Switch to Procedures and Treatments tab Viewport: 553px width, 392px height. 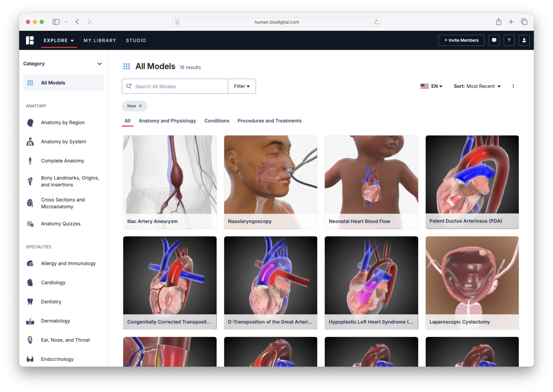pos(269,121)
